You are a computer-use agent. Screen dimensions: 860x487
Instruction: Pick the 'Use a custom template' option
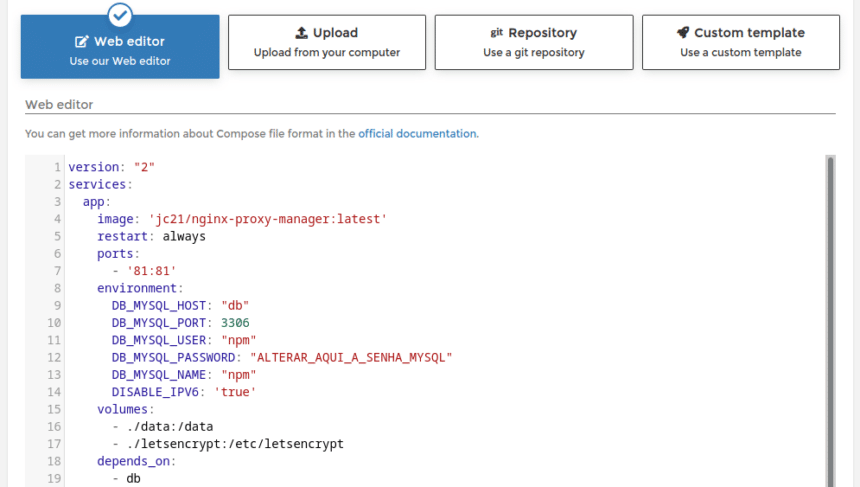click(741, 52)
